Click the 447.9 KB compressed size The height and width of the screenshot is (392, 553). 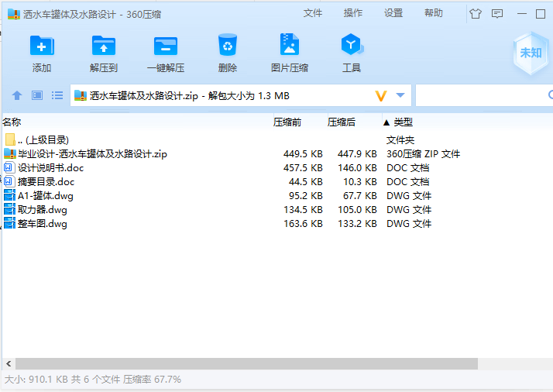pos(357,154)
